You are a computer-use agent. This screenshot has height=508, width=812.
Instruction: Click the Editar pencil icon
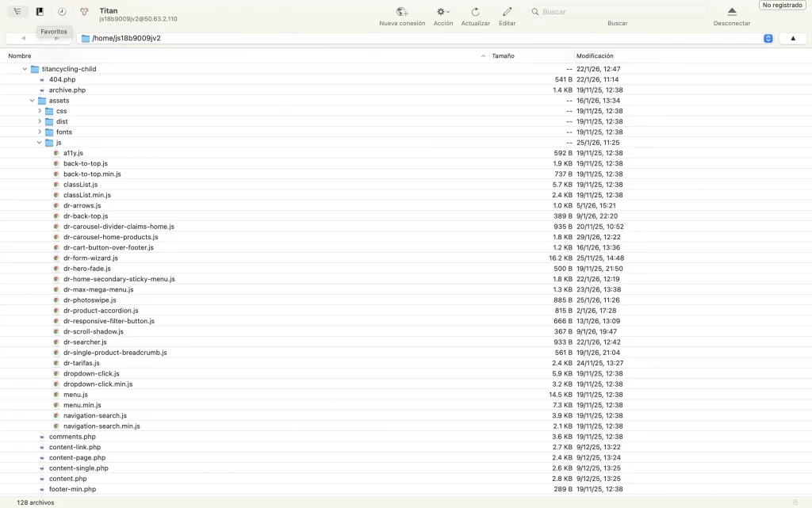[x=507, y=13]
